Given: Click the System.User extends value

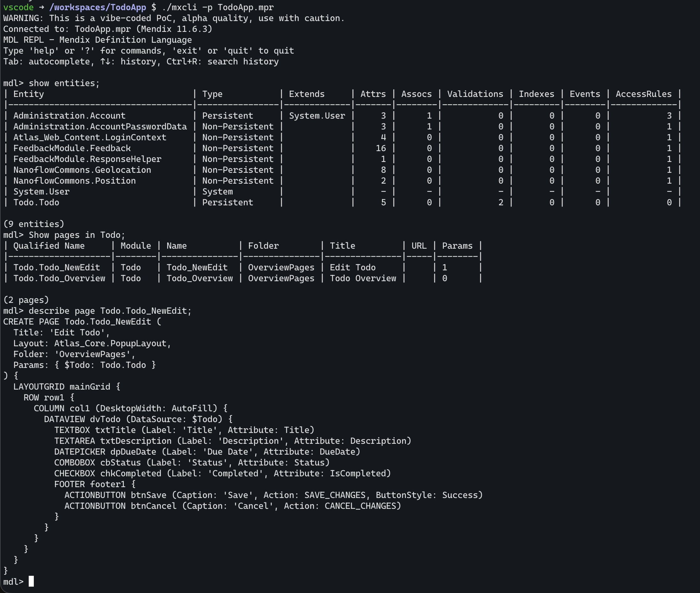Looking at the screenshot, I should 317,116.
